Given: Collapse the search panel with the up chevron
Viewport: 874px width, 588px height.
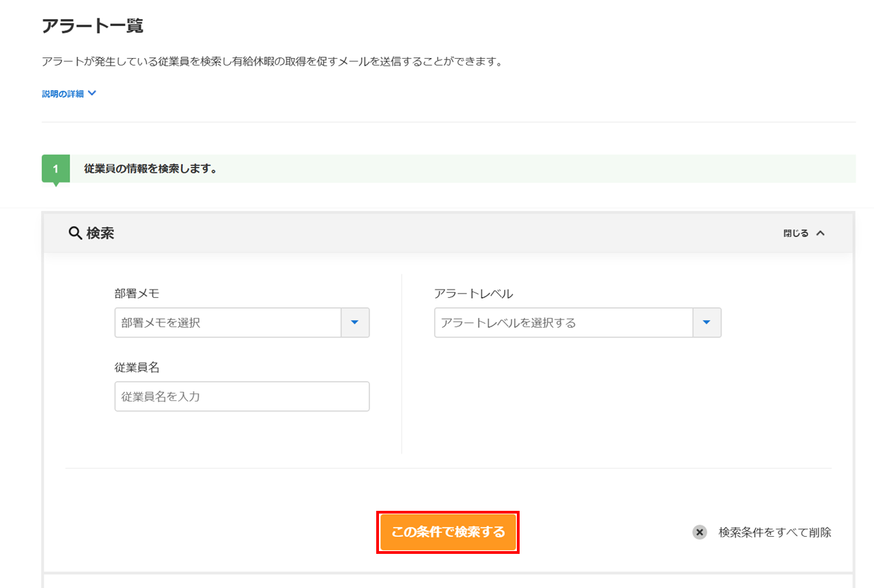Looking at the screenshot, I should point(821,234).
